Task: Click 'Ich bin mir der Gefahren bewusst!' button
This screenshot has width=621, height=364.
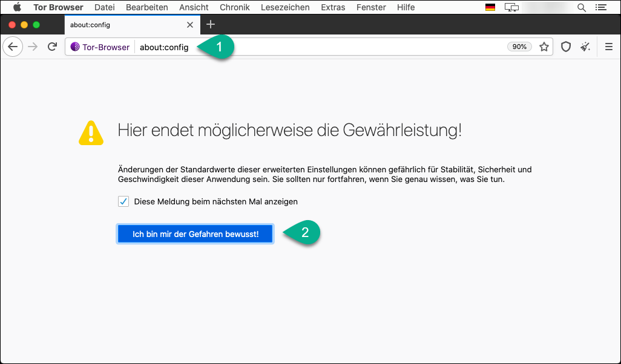Action: click(195, 234)
